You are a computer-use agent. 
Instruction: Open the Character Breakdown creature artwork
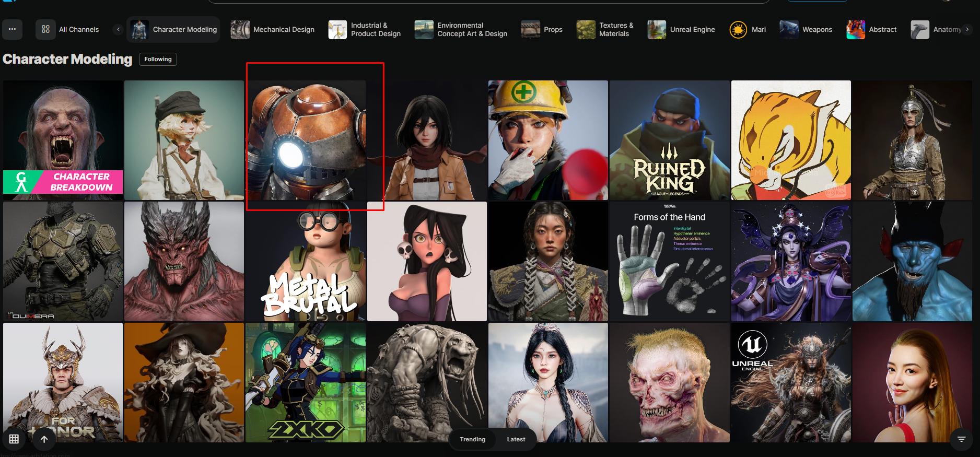[63, 140]
